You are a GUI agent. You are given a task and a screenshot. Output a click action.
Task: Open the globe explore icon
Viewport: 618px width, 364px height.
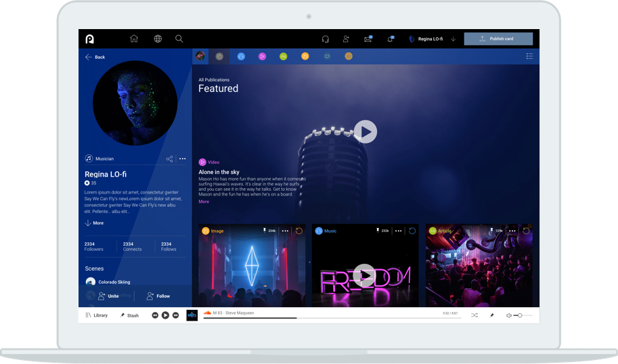pyautogui.click(x=158, y=39)
